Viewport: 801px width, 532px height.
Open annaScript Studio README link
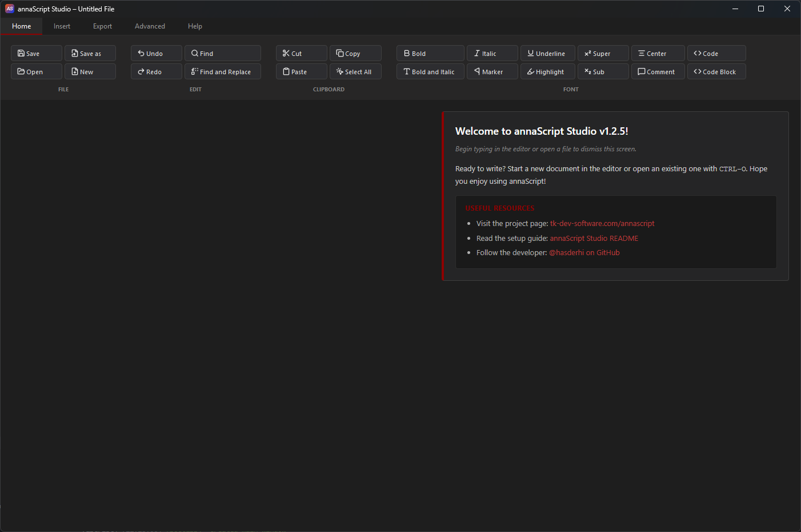tap(594, 239)
